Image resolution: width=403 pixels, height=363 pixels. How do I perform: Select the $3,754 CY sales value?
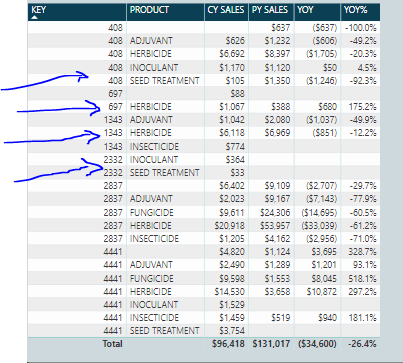[x=232, y=331]
